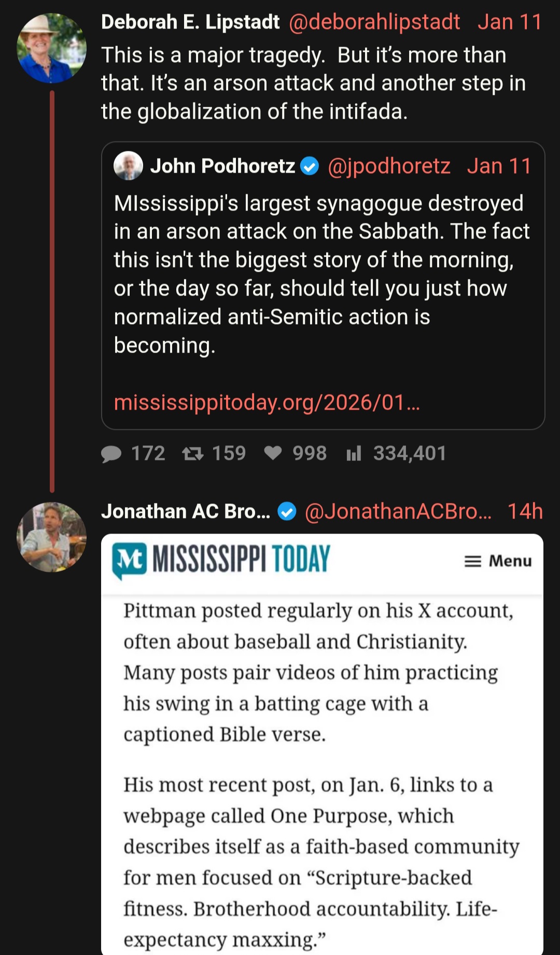Visit the @jpodhoretz handle
Image resolution: width=560 pixels, height=955 pixels.
(x=389, y=166)
